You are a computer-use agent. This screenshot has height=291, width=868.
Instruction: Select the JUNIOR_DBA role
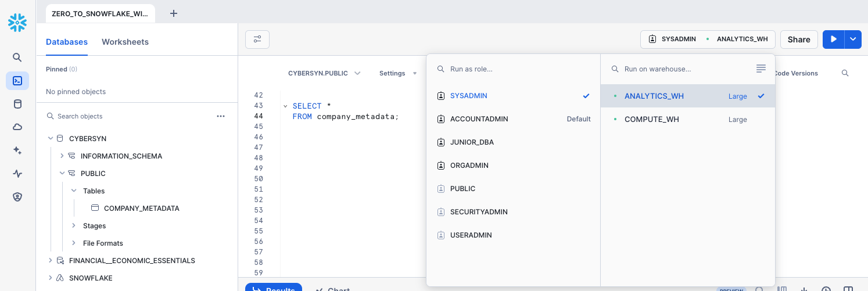coord(513,142)
